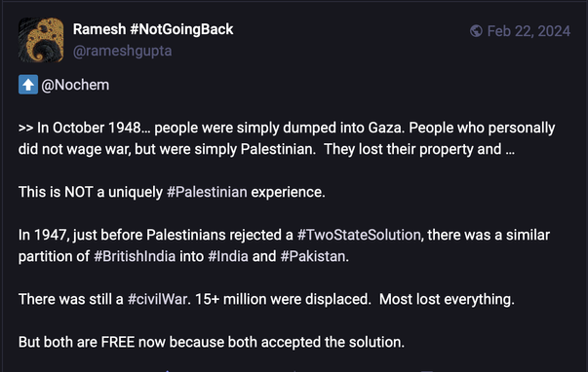Click the quoted 'In October 1948' paragraph

pos(287,138)
